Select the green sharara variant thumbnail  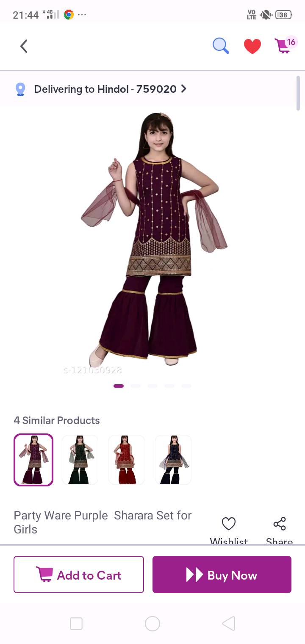80,460
